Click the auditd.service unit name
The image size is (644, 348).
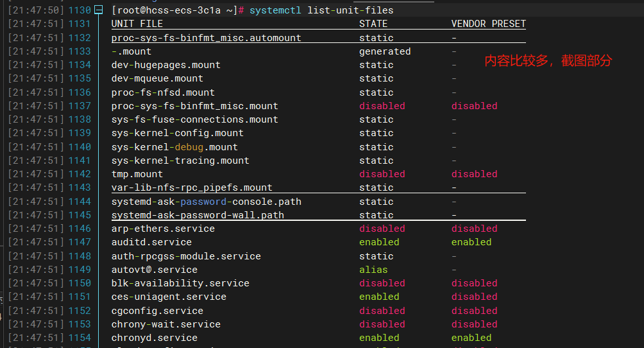[151, 242]
